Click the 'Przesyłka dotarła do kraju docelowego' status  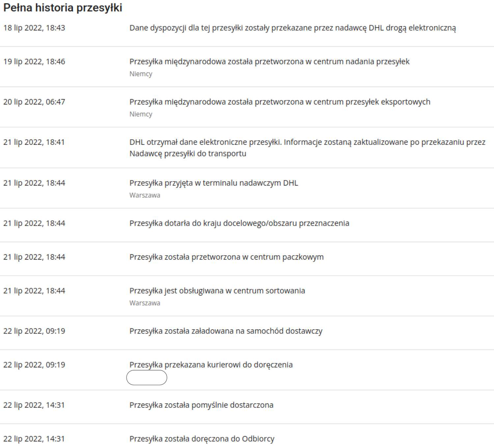[239, 223]
